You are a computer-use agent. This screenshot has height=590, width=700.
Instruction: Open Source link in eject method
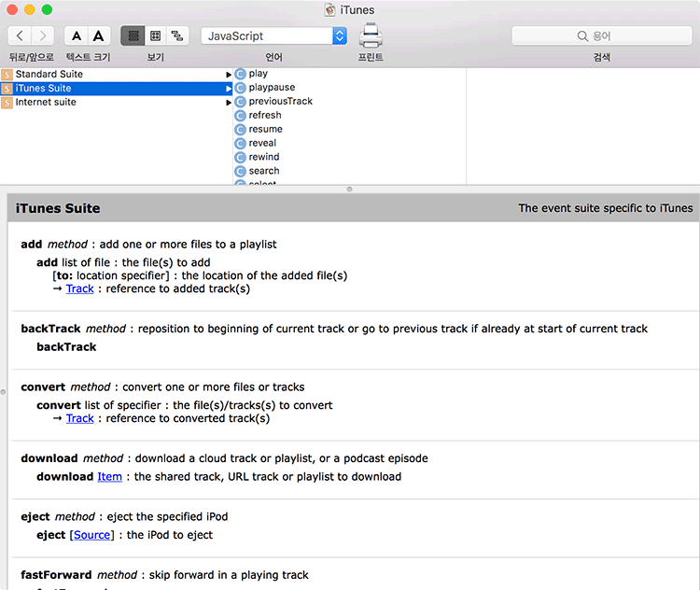(92, 535)
